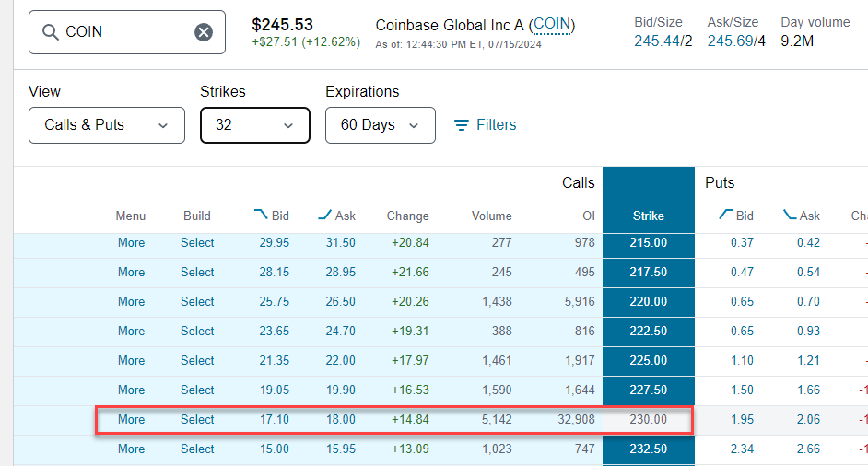Click call ask 31.50
Image resolution: width=868 pixels, height=466 pixels.
(340, 242)
